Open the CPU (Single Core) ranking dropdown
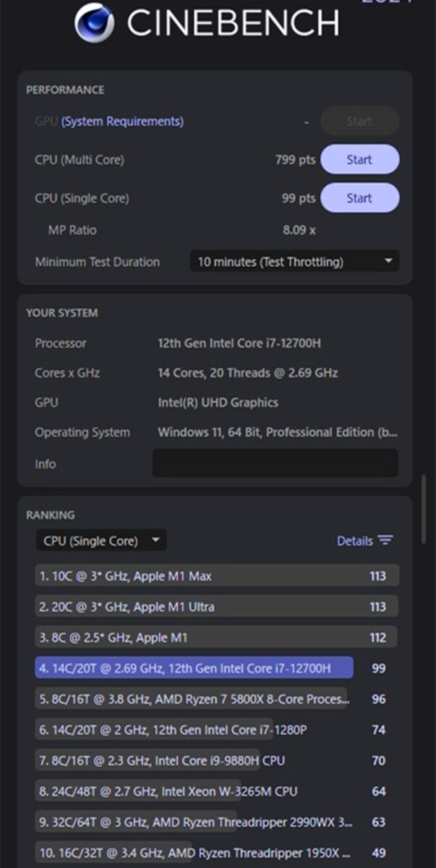Viewport: 436px width, 868px height. click(101, 541)
